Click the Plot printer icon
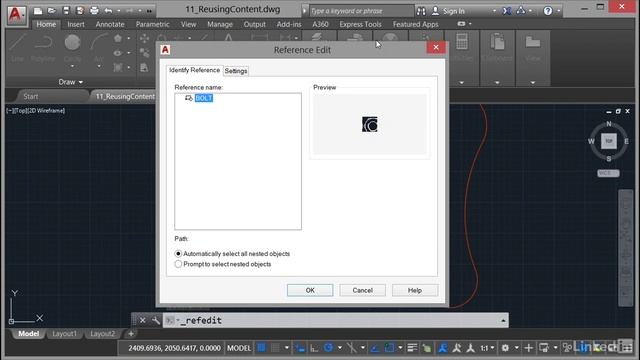This screenshot has height=360, width=640. pyautogui.click(x=94, y=11)
